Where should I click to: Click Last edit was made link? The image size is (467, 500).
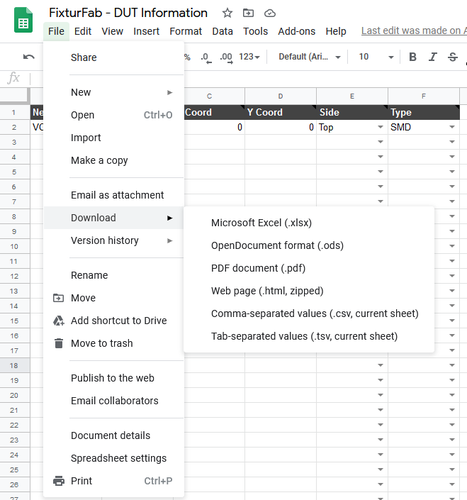(x=414, y=31)
